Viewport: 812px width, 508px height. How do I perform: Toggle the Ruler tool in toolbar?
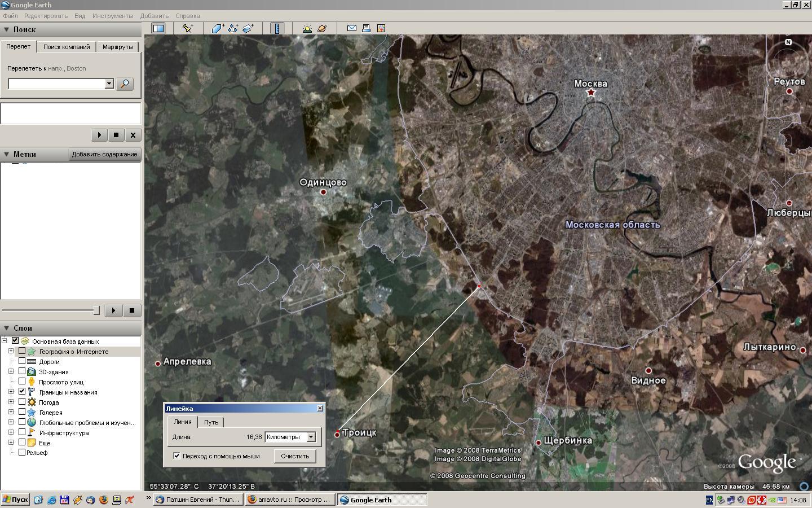coord(277,28)
